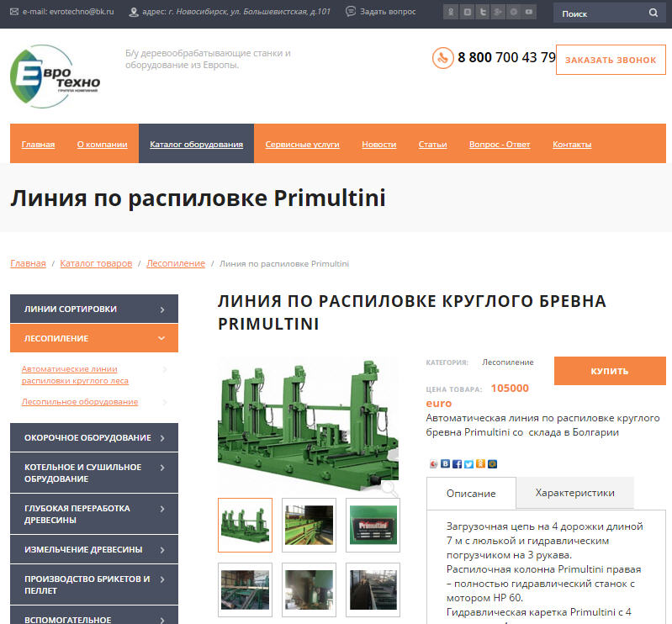672x624 pixels.
Task: Click the price 105000
Action: pyautogui.click(x=510, y=389)
